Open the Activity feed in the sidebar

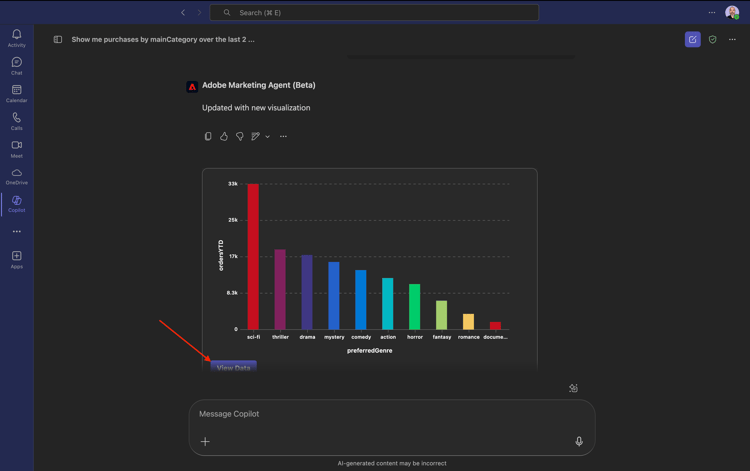tap(17, 38)
